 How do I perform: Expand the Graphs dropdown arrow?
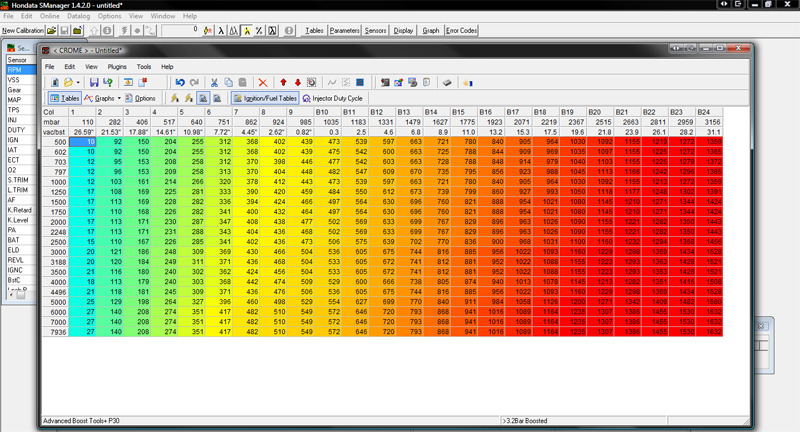[120, 99]
